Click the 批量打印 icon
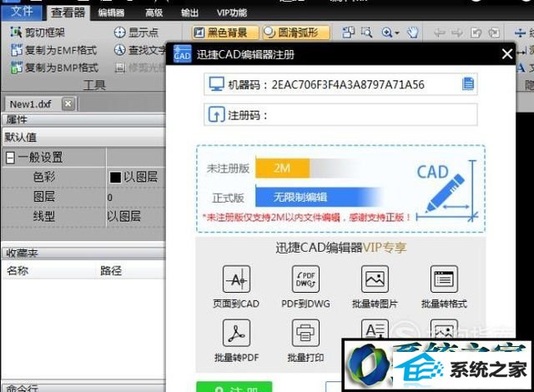Viewport: 534px width, 392px height. click(x=305, y=333)
